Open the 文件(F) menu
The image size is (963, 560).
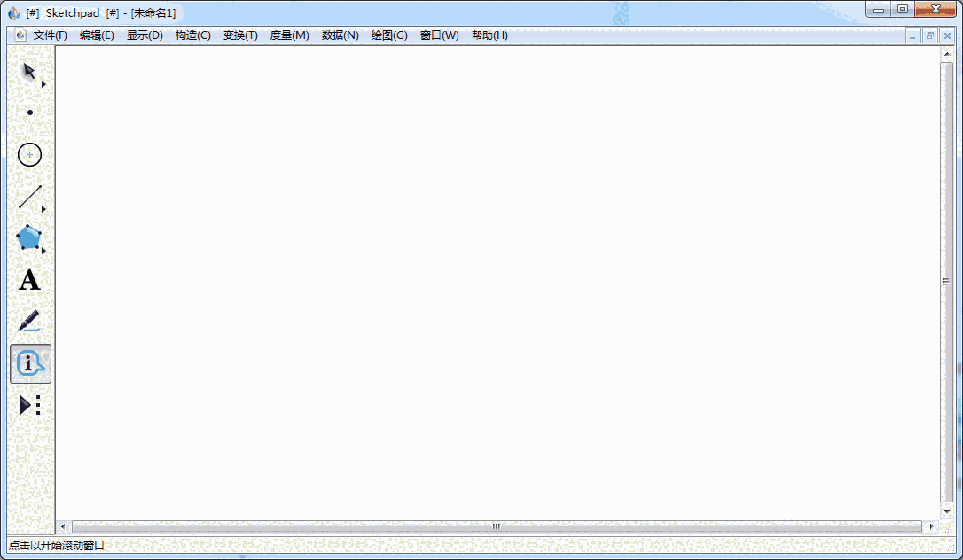pyautogui.click(x=51, y=35)
